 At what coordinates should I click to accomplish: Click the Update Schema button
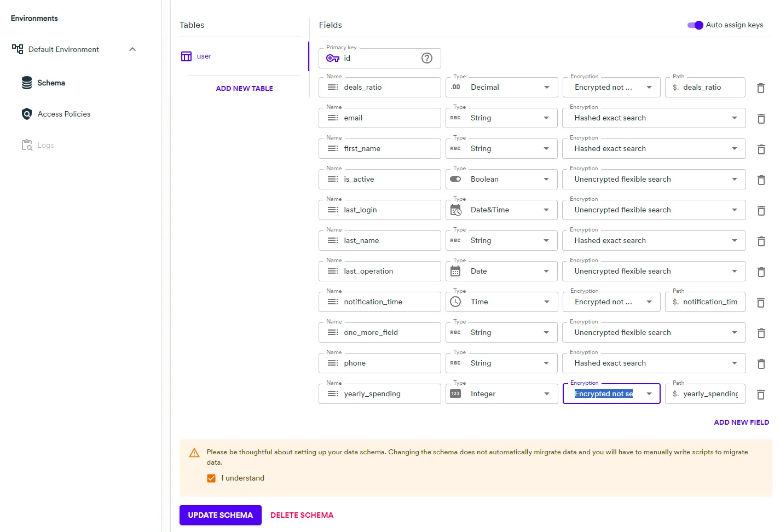tap(220, 515)
